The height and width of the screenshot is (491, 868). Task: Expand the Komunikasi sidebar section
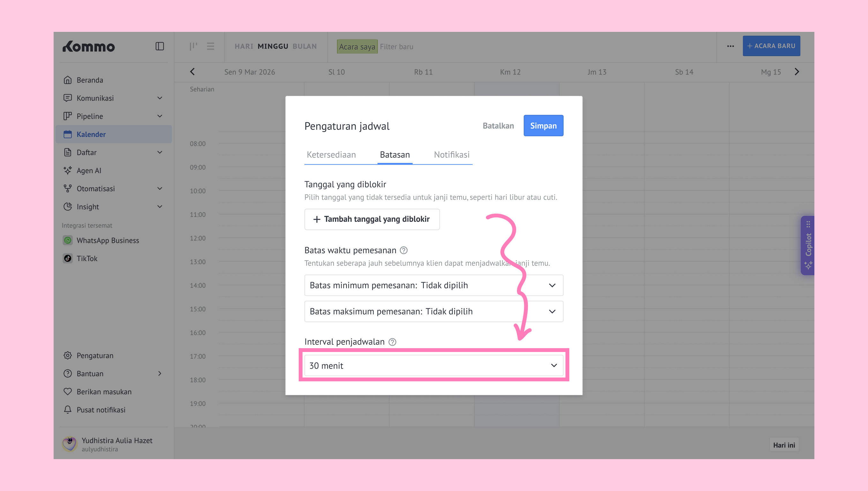(x=160, y=98)
